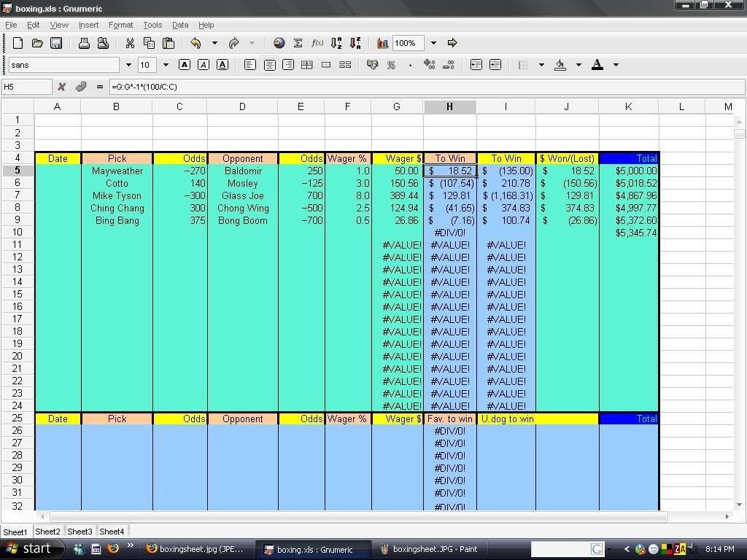Open the Data menu

179,24
